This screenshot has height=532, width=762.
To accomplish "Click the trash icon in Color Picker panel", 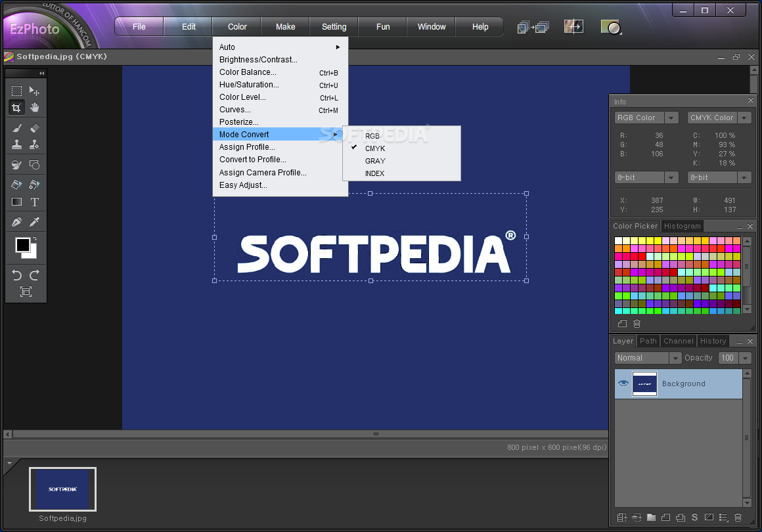I will point(637,324).
